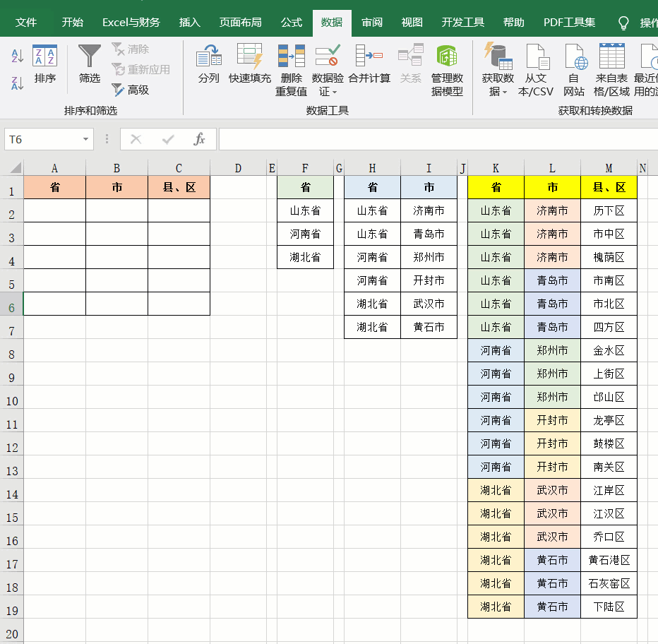This screenshot has height=644, width=658.
Task: Open the 文件 file tab
Action: [x=26, y=23]
